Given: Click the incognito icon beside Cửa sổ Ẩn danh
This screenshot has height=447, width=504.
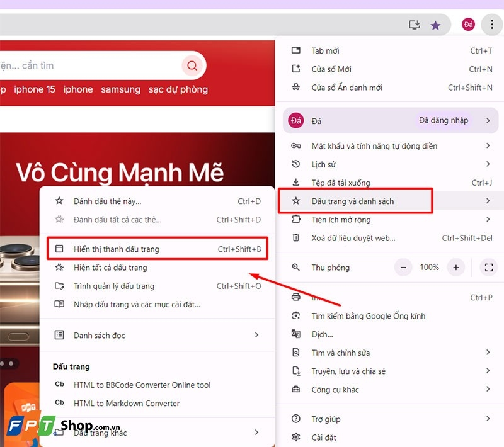Looking at the screenshot, I should pyautogui.click(x=295, y=87).
